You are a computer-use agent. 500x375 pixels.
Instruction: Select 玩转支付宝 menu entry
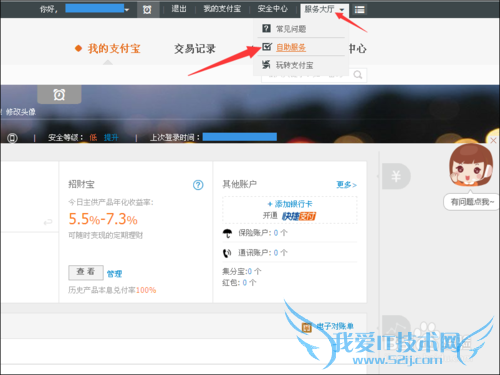[x=294, y=65]
